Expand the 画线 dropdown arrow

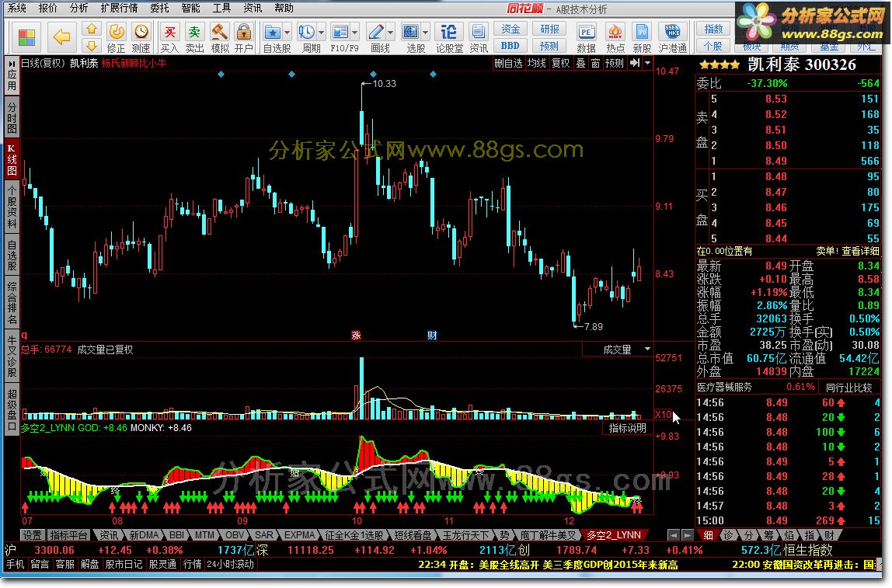(x=390, y=33)
